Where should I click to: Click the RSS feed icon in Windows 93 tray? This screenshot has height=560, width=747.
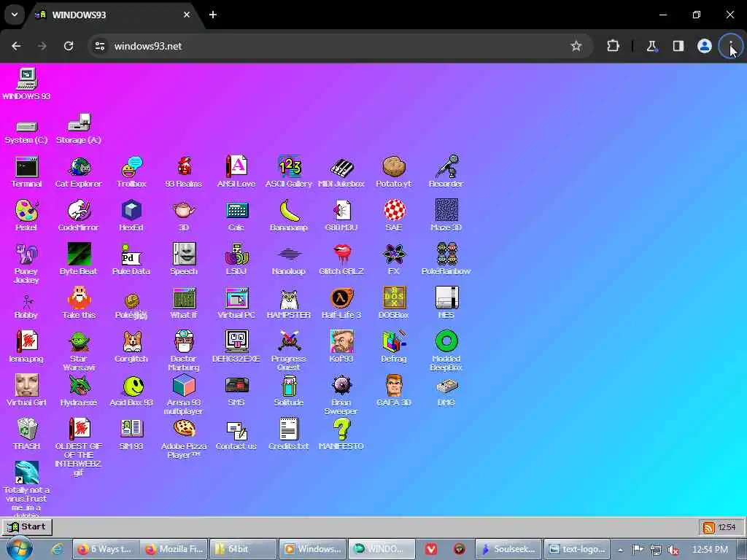(709, 527)
